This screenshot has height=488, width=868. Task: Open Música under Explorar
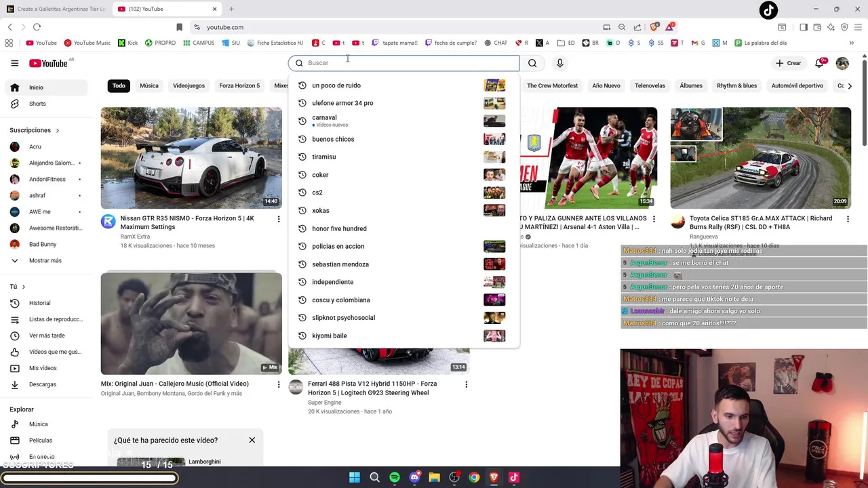45,424
